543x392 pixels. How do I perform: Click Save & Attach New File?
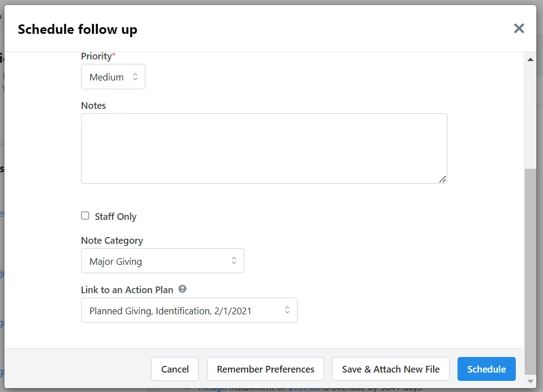click(390, 369)
